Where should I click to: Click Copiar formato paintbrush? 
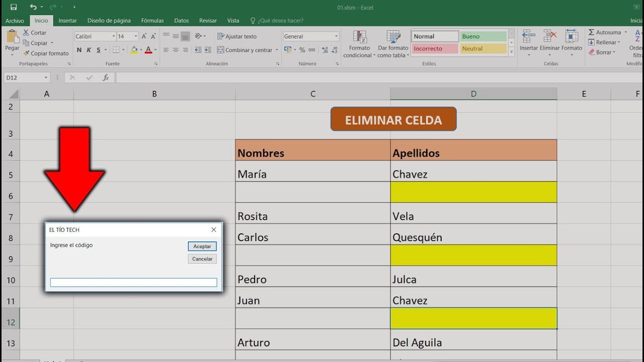[x=46, y=53]
